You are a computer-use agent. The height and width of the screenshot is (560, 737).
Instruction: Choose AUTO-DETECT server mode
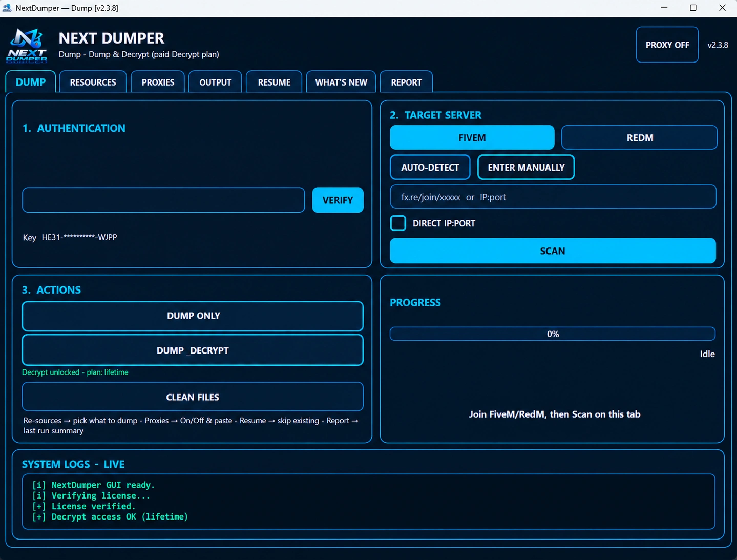click(430, 167)
